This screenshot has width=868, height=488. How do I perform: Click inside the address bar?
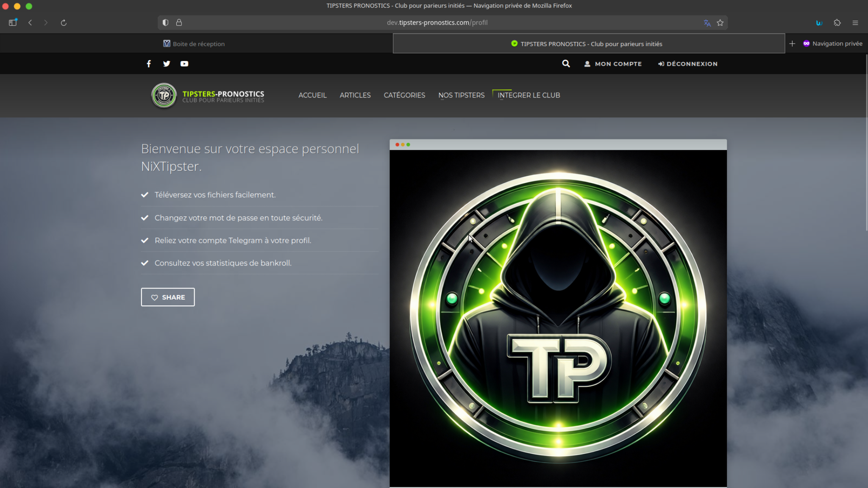[x=437, y=22]
